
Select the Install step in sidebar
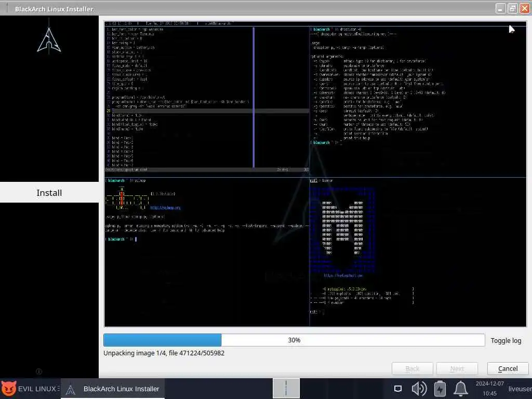49,192
